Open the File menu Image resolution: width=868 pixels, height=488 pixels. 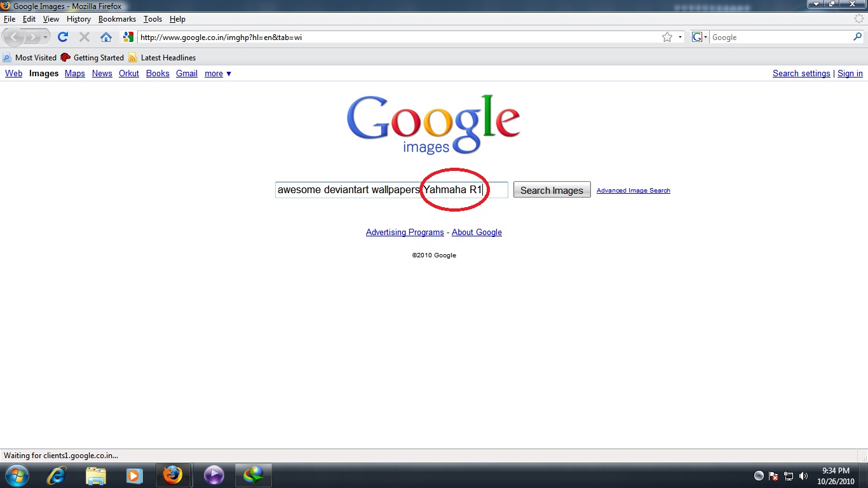[x=10, y=19]
